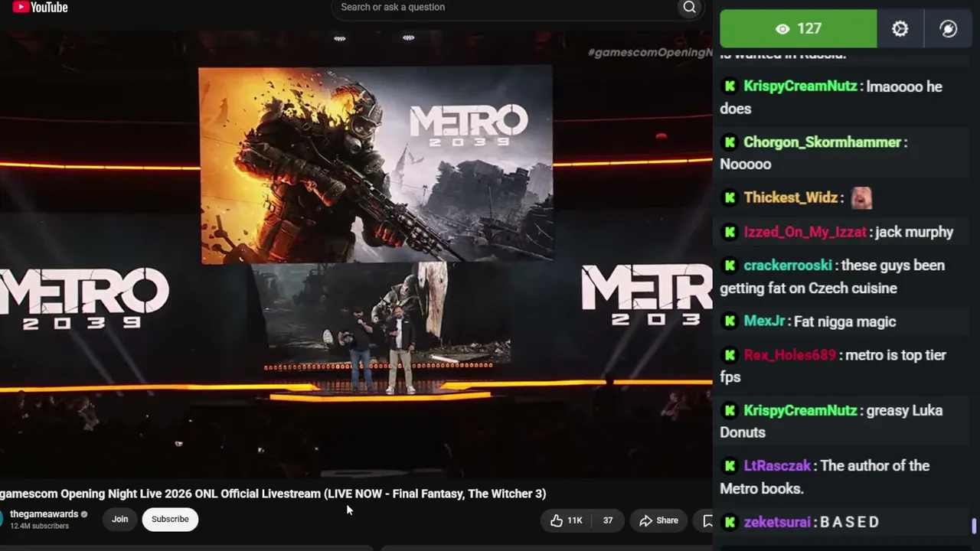980x551 pixels.
Task: Focus the 'Search or ask a question' field
Action: point(505,8)
